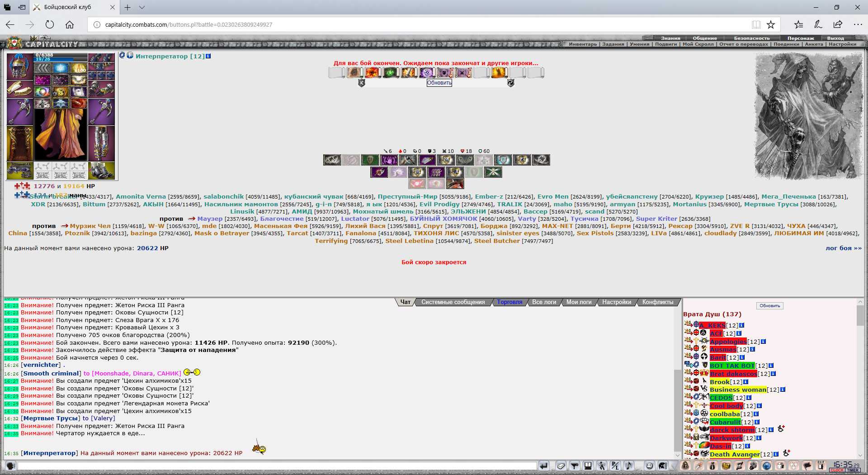
Task: Toggle the TIMER mode label
Action: point(853,470)
